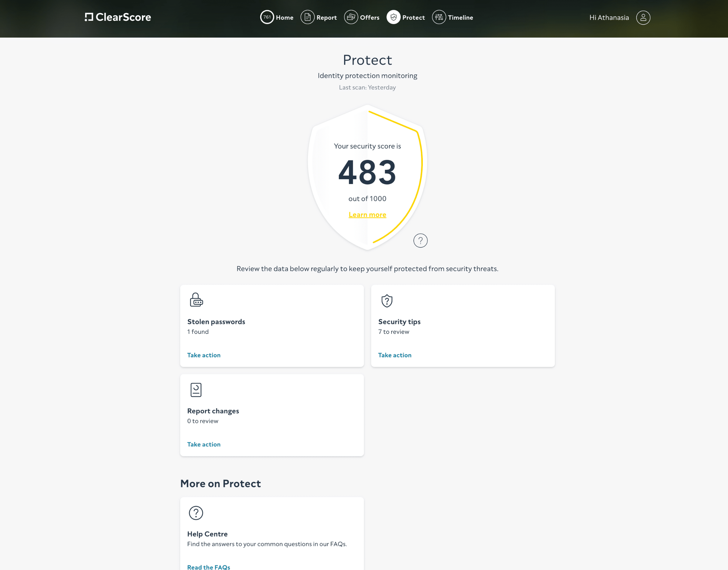Viewport: 728px width, 570px height.
Task: Click the Report document icon
Action: [x=307, y=17]
